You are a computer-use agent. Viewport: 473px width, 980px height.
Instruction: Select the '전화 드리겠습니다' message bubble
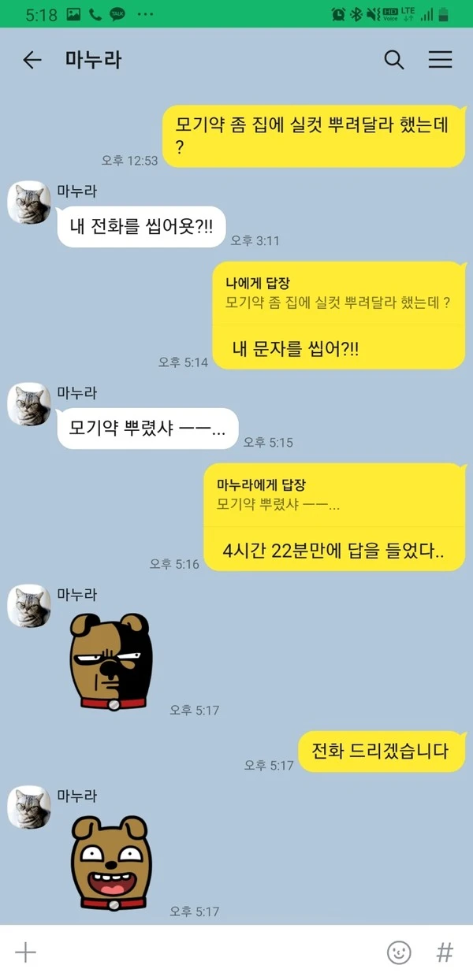pyautogui.click(x=382, y=751)
